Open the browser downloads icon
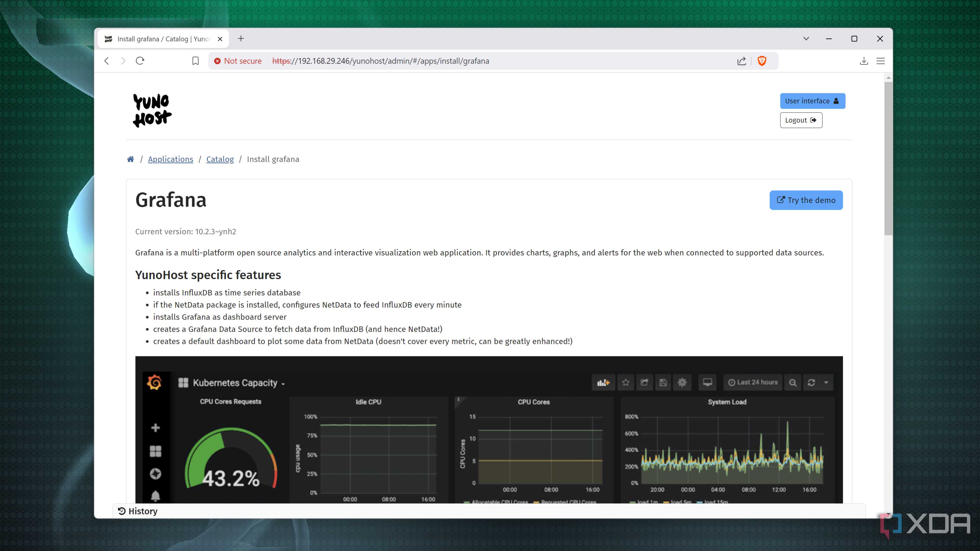The width and height of the screenshot is (980, 551). tap(864, 61)
